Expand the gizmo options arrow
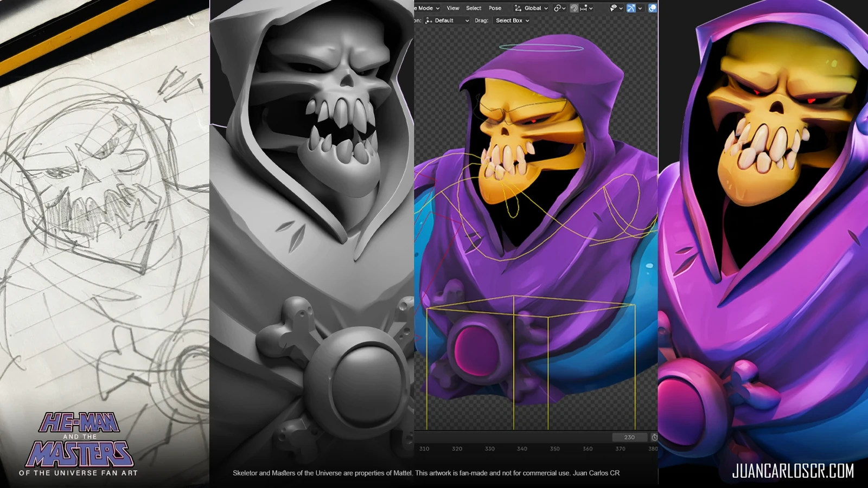Screen dimensions: 868x488 pos(640,8)
